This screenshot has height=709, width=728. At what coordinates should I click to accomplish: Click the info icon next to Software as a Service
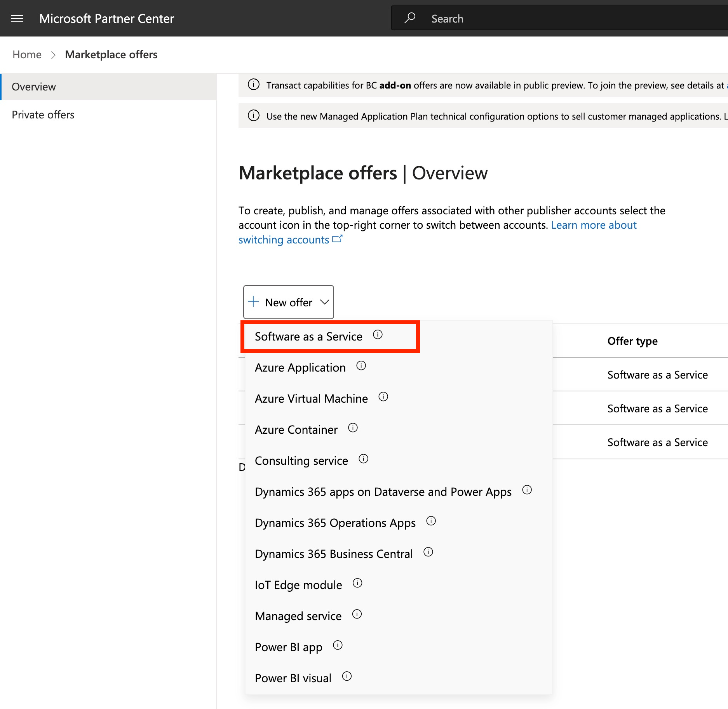coord(378,335)
